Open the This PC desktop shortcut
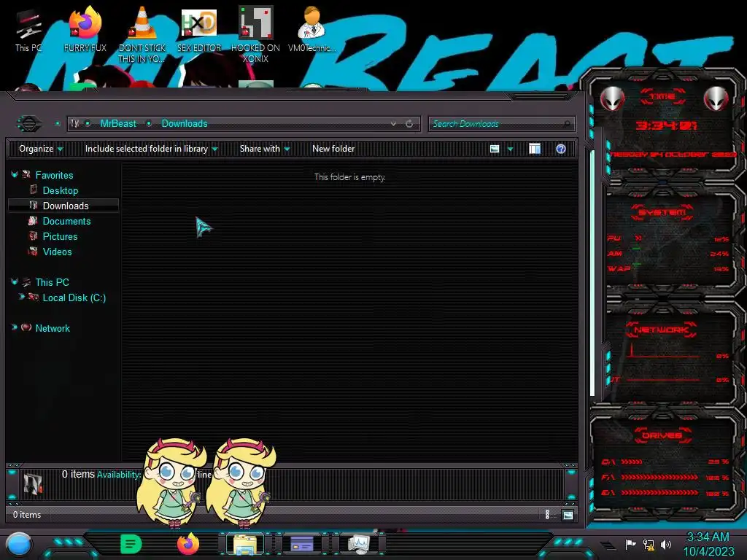 [x=28, y=31]
